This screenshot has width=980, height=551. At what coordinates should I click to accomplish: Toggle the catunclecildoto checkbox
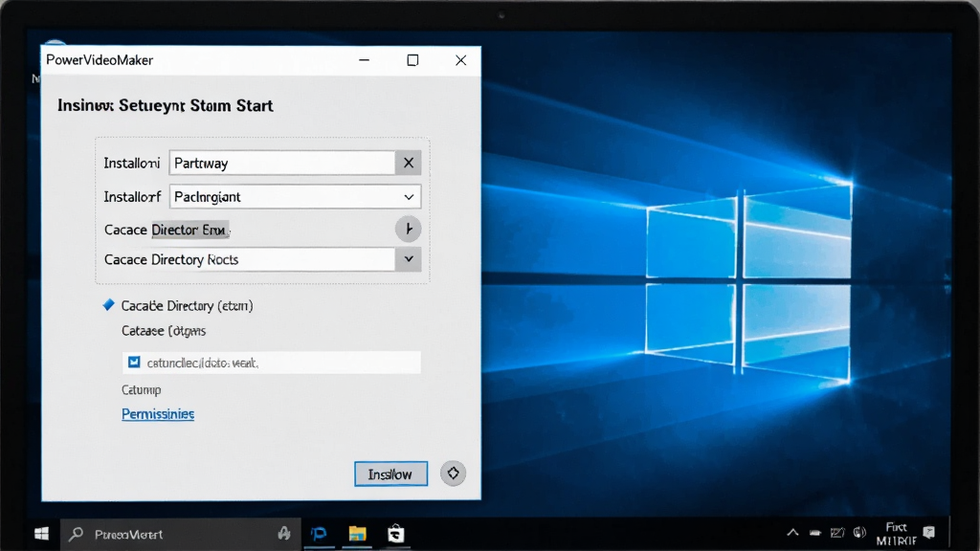point(134,363)
